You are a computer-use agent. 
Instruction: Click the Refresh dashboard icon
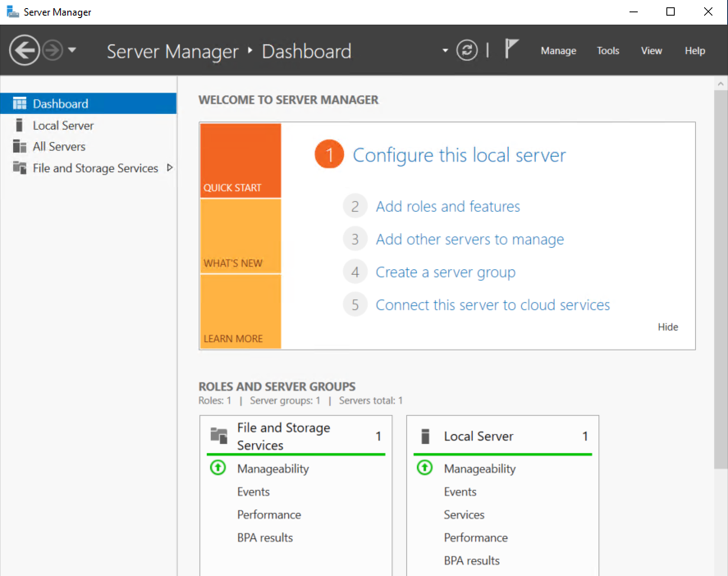pos(467,50)
